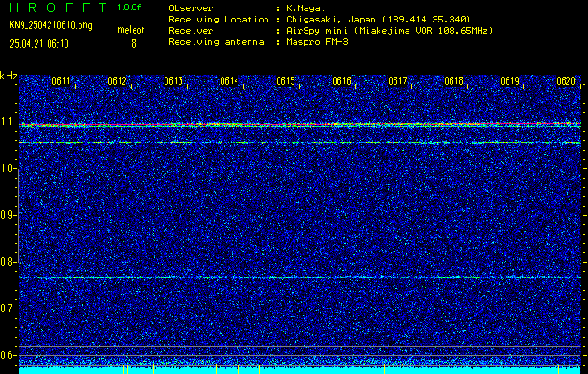Click the timestamp 25.04.21 06:10
This screenshot has height=374, width=588.
(x=39, y=44)
